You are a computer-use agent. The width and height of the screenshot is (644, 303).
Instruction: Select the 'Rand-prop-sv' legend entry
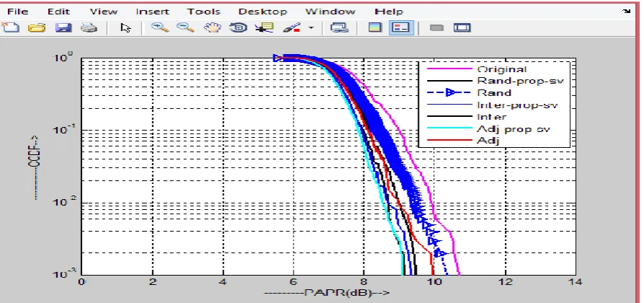tap(521, 81)
